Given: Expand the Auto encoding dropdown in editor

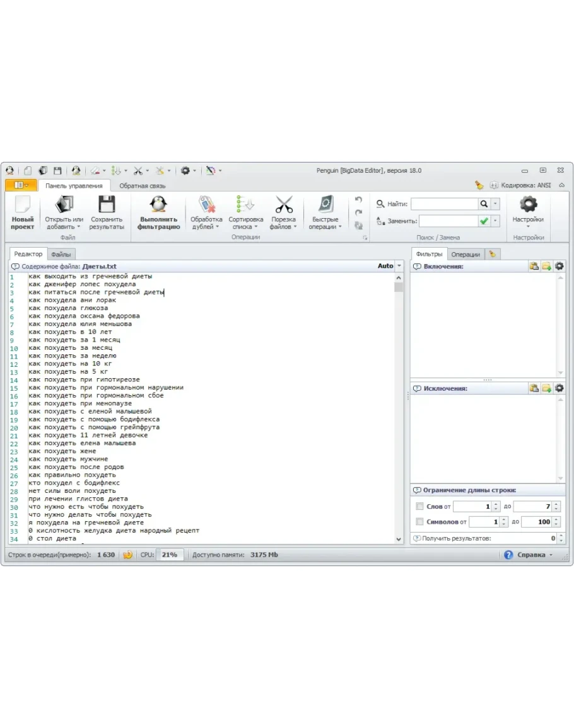Looking at the screenshot, I should point(399,267).
